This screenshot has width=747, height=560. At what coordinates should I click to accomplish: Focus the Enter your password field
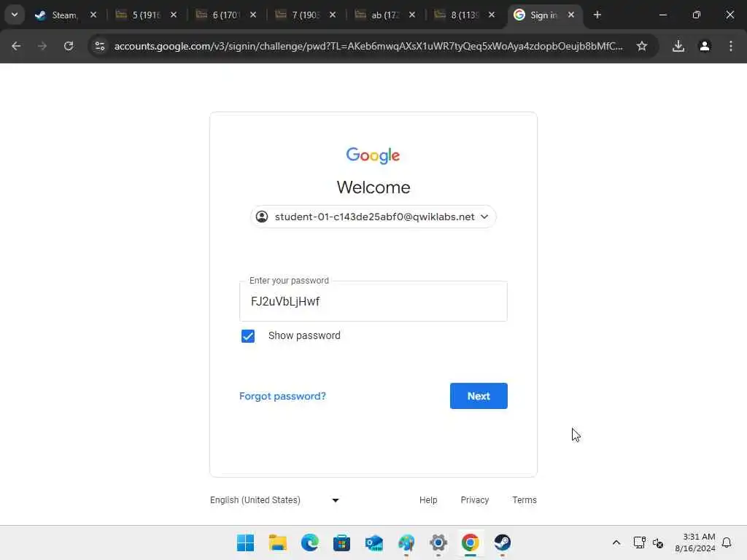coord(373,301)
